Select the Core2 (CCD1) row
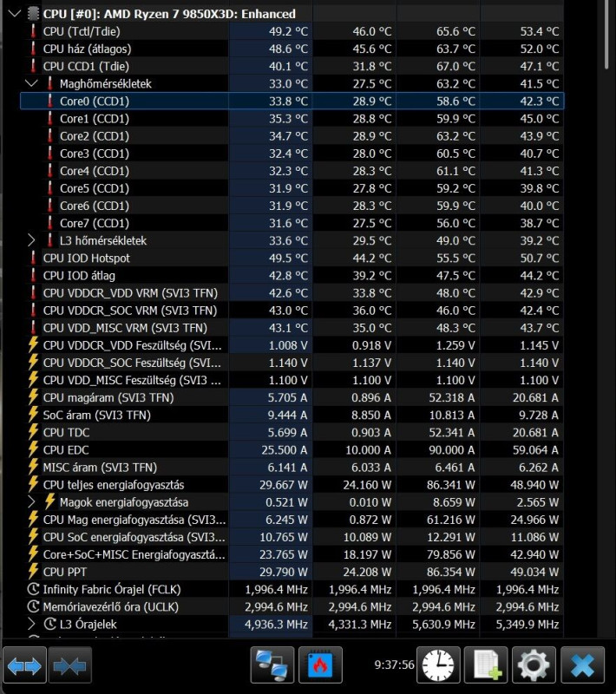The image size is (616, 694). (292, 136)
